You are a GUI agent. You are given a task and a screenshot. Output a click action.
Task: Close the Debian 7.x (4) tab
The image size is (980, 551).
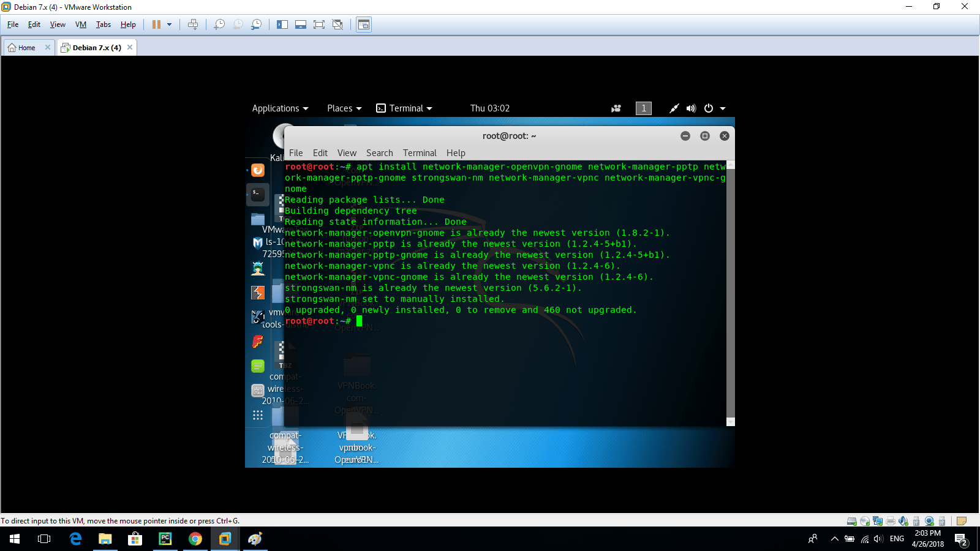(130, 47)
